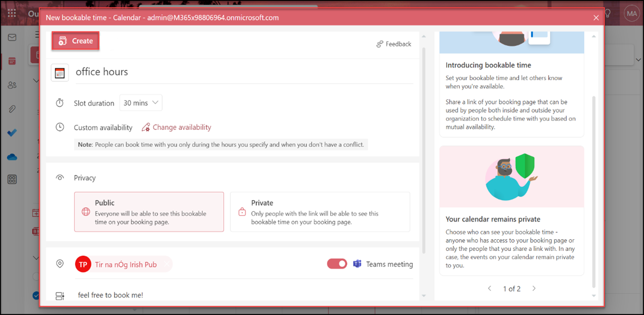The height and width of the screenshot is (315, 644).
Task: Select the Public privacy option
Action: point(149,212)
